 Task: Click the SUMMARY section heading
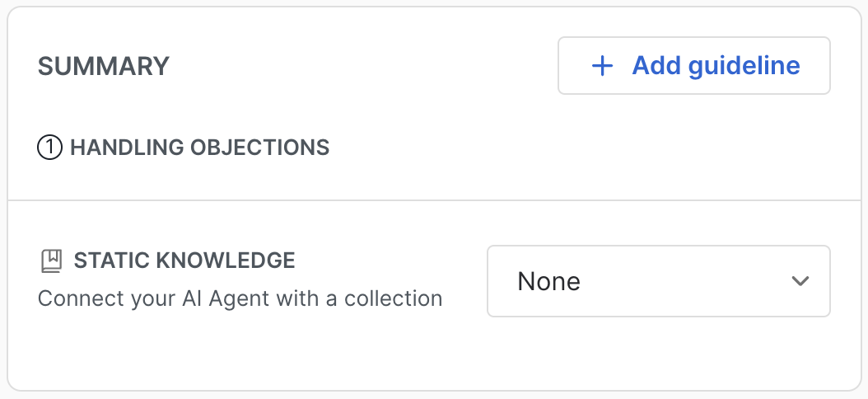104,66
